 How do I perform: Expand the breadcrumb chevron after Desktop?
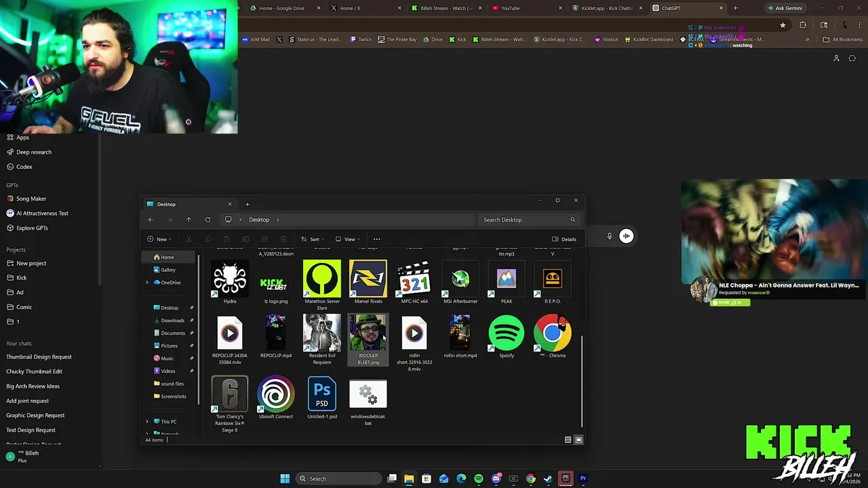coord(277,220)
